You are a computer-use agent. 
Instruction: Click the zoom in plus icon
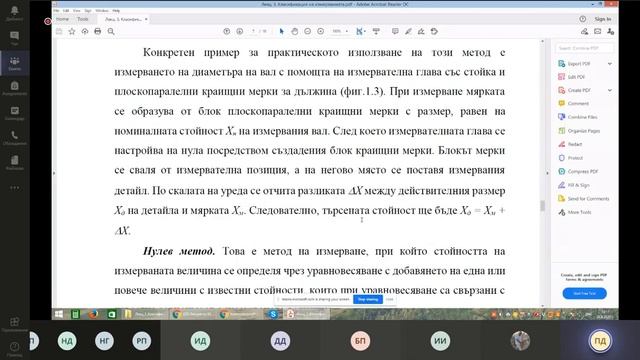(x=320, y=31)
